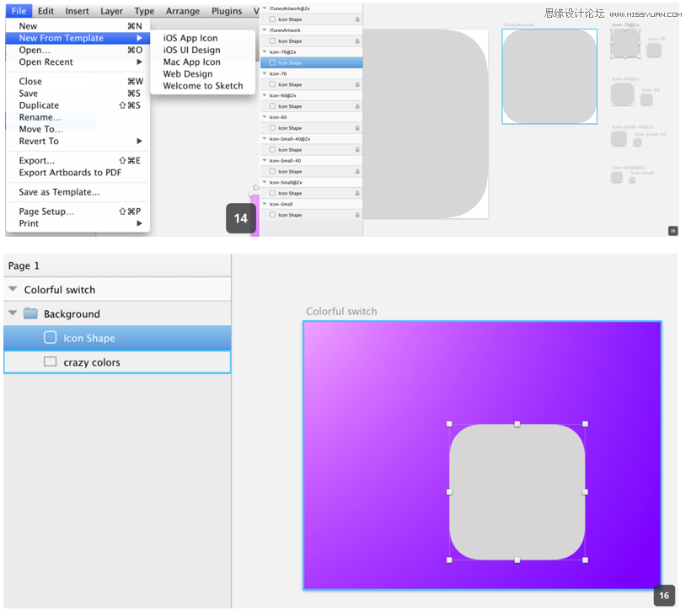
Task: Collapse the Colorful switch artboard
Action: (x=13, y=289)
